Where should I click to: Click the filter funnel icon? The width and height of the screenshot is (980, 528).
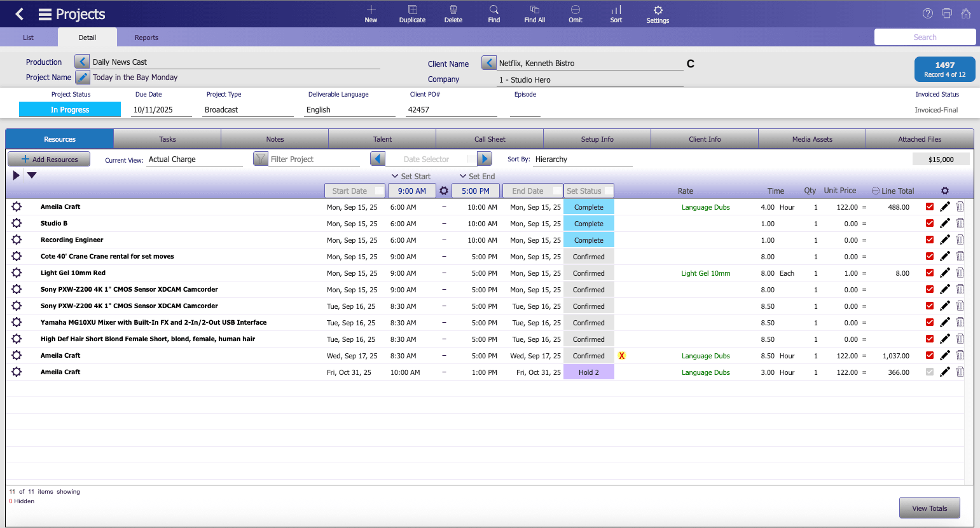(x=261, y=159)
